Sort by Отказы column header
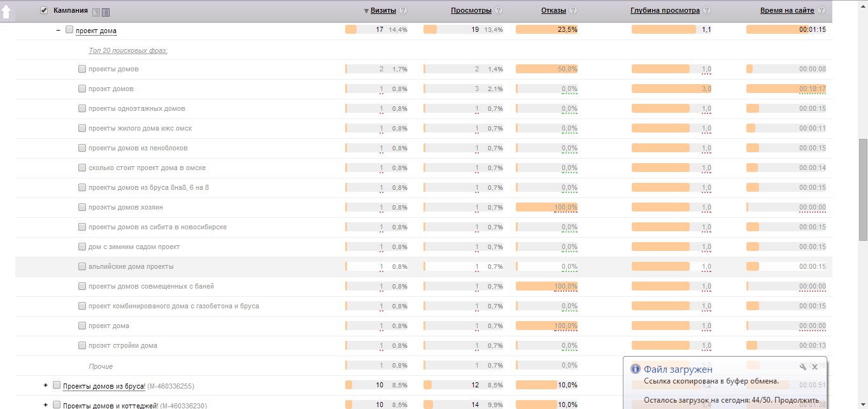The height and width of the screenshot is (409, 868). point(554,11)
